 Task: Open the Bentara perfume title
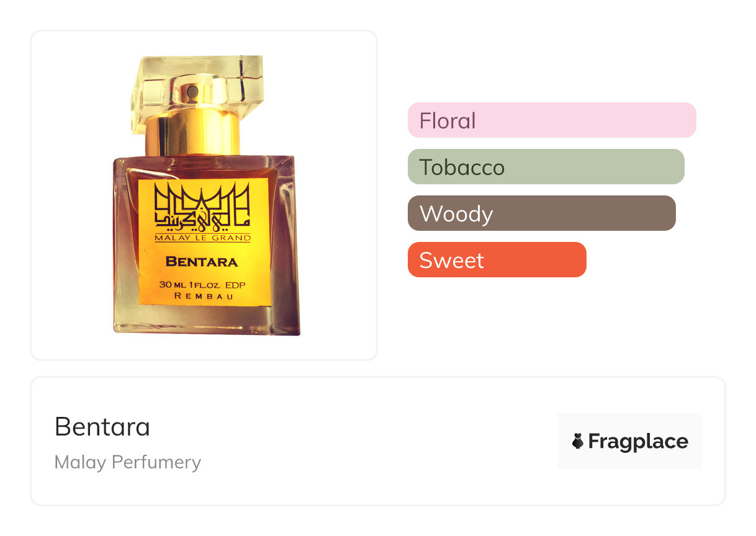point(102,427)
